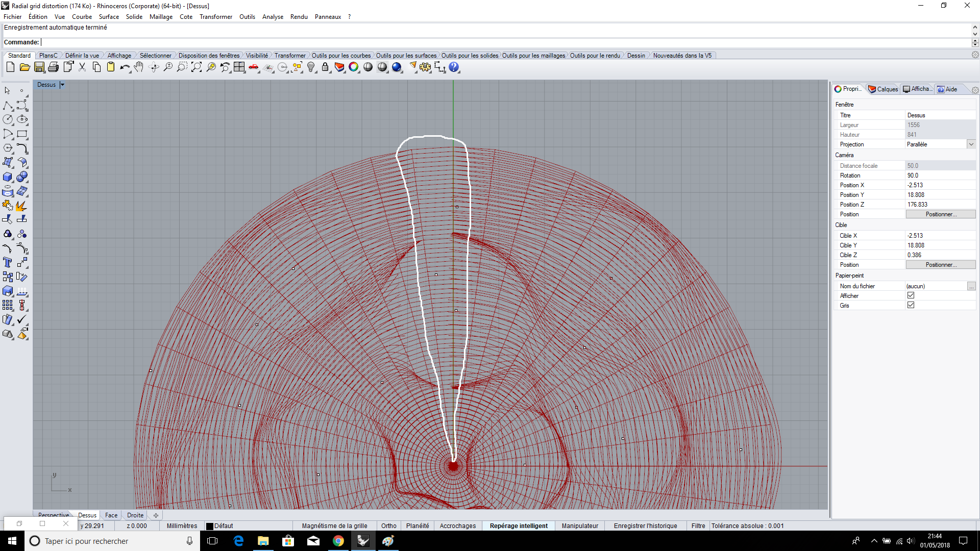Click the Save file icon
This screenshot has height=551, width=980.
click(x=39, y=67)
